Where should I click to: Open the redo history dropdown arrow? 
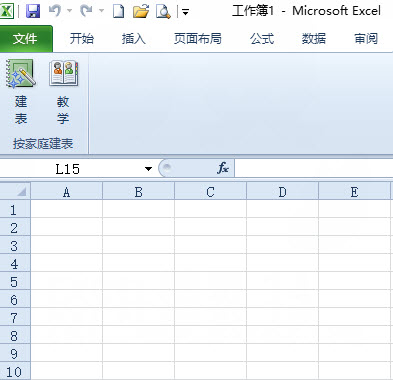click(x=101, y=11)
